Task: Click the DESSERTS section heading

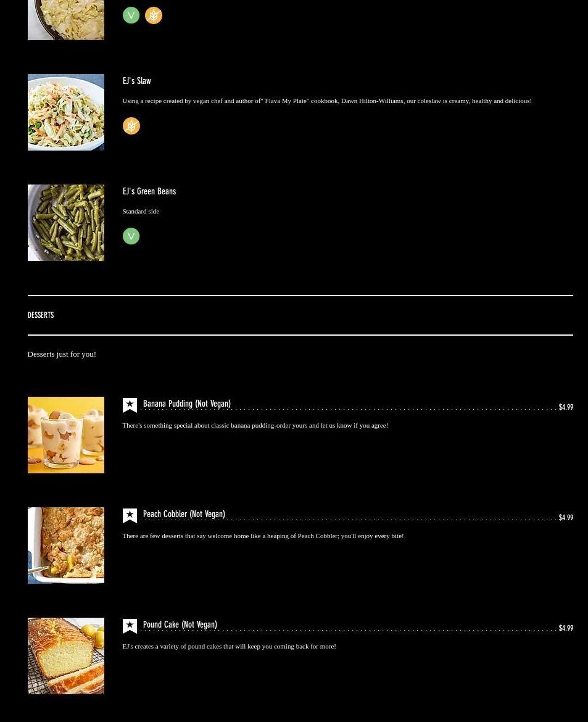Action: click(x=41, y=315)
